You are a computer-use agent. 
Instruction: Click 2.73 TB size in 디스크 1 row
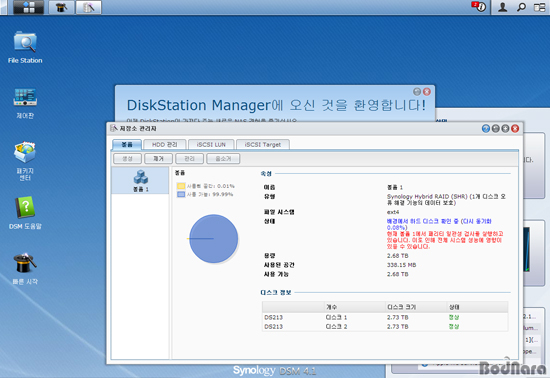[397, 317]
